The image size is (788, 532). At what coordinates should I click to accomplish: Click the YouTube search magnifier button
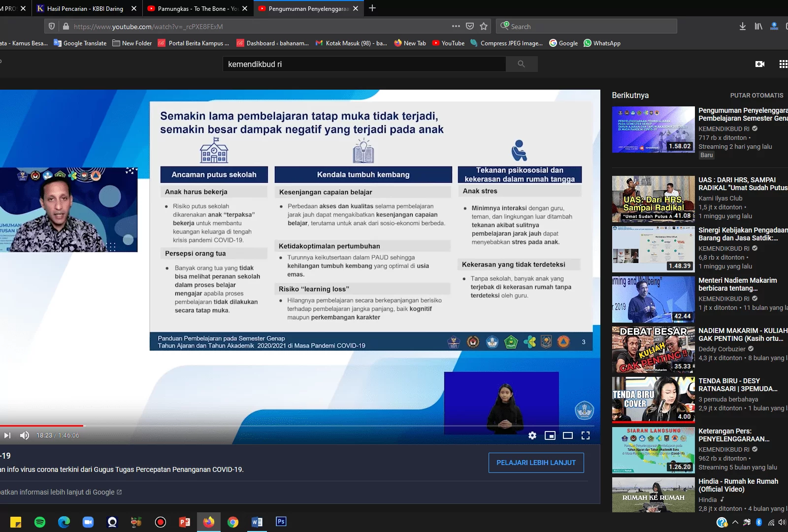pyautogui.click(x=522, y=64)
